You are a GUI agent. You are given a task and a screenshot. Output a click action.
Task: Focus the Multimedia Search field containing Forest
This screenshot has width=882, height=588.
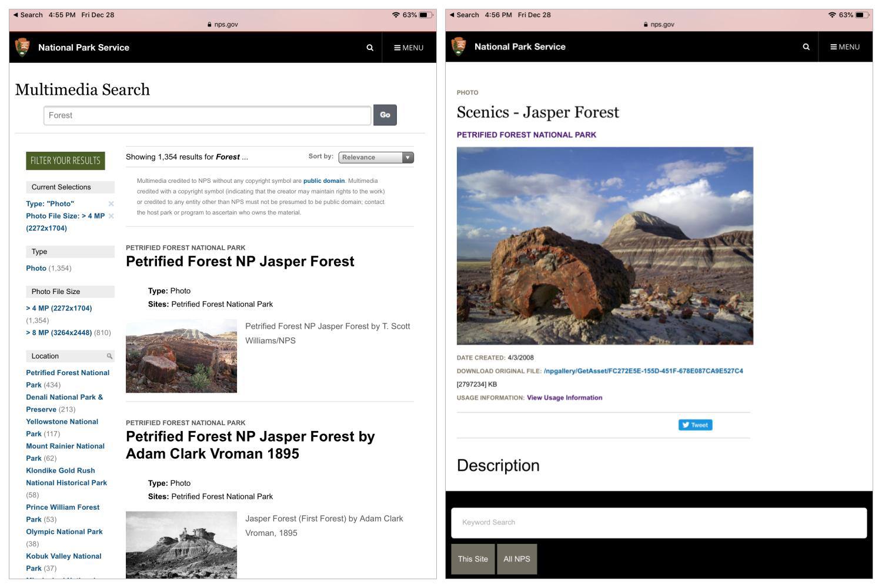pyautogui.click(x=207, y=115)
